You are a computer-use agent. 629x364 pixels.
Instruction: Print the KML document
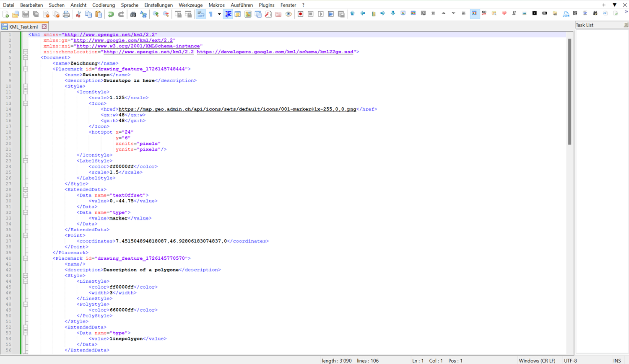point(66,14)
